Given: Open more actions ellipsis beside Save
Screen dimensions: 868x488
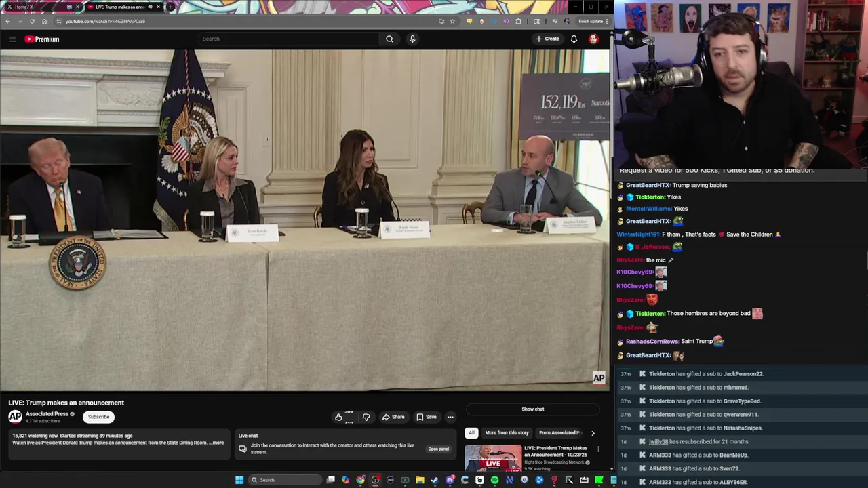Looking at the screenshot, I should click(450, 417).
